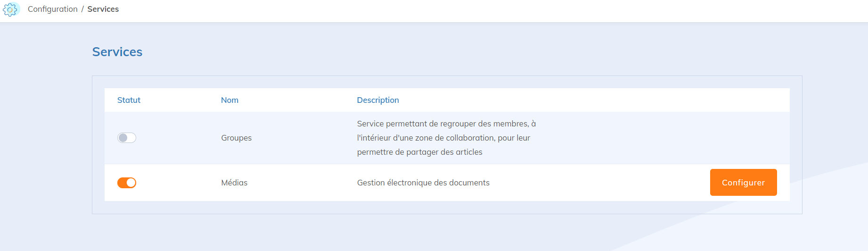Click the Groupes description starting 'Service permettant'
Image resolution: width=868 pixels, height=251 pixels.
[446, 138]
